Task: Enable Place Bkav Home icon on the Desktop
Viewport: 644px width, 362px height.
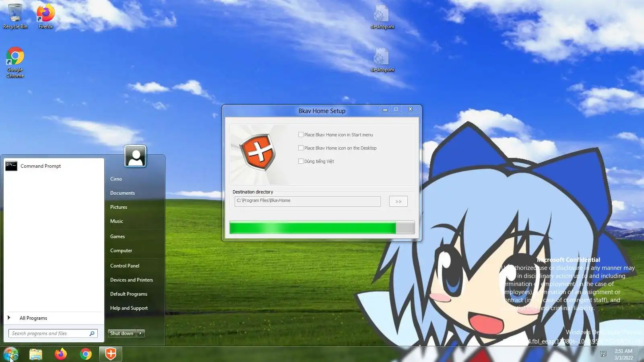Action: pyautogui.click(x=301, y=148)
